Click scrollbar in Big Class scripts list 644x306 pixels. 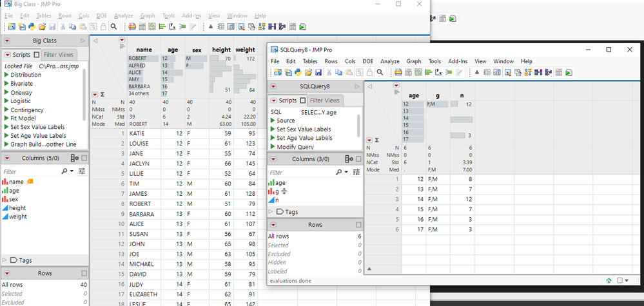click(85, 94)
